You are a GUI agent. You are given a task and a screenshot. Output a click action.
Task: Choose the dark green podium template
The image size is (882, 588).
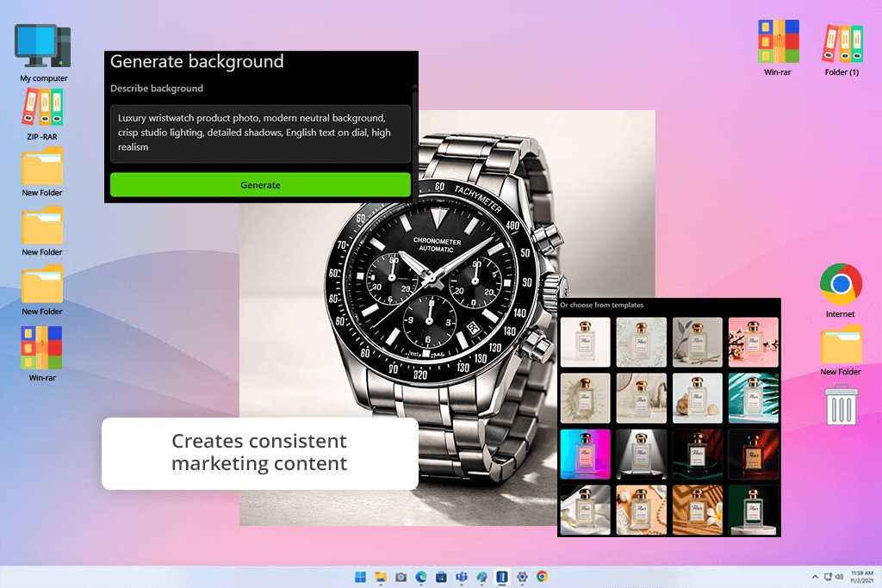[x=753, y=510]
